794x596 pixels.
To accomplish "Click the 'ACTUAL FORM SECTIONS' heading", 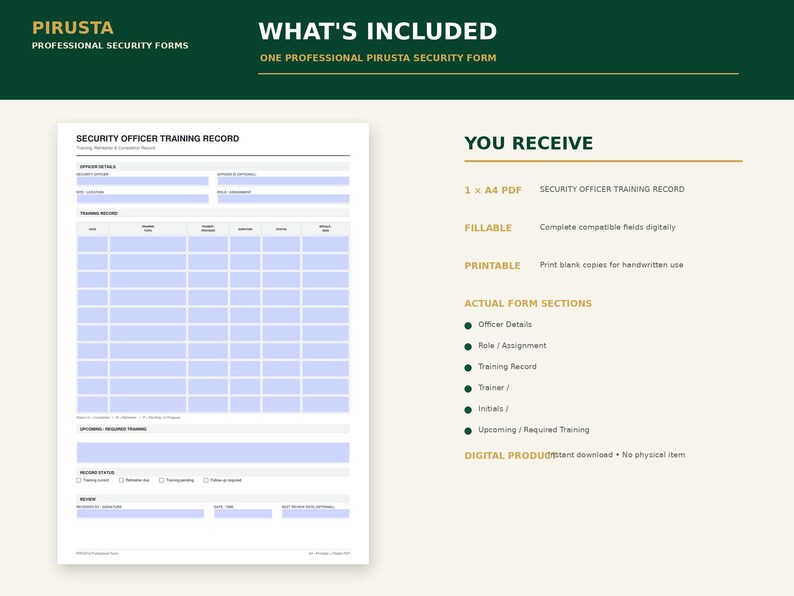I will (528, 303).
